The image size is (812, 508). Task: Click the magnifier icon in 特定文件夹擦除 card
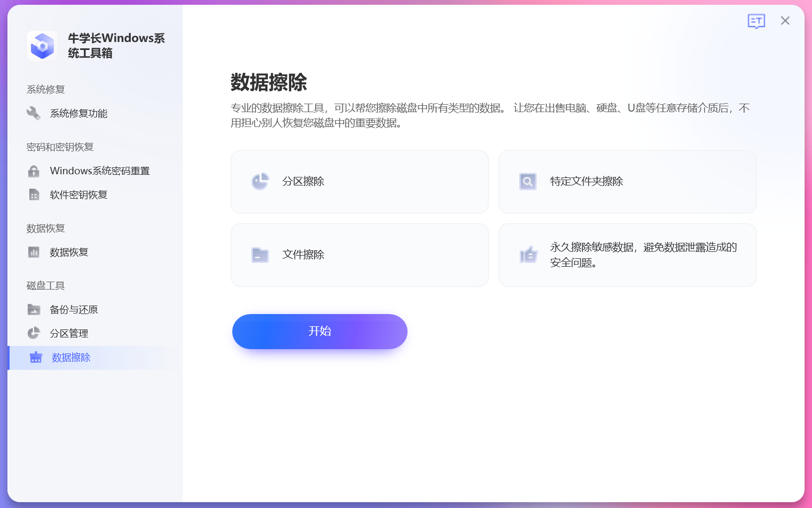pos(528,182)
